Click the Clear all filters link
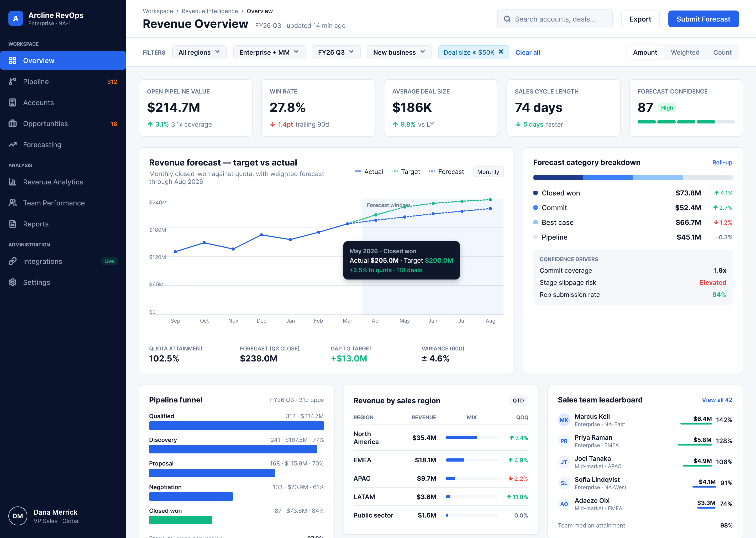 pyautogui.click(x=528, y=52)
